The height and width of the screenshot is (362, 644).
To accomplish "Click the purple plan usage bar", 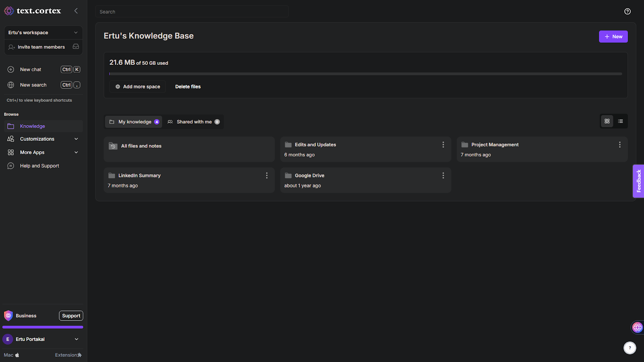I will (x=43, y=327).
